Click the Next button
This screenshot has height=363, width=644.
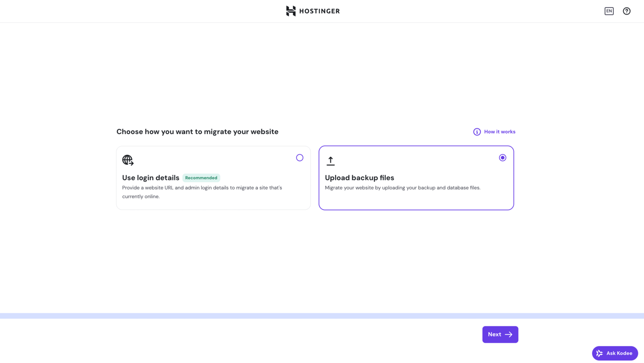(x=500, y=334)
